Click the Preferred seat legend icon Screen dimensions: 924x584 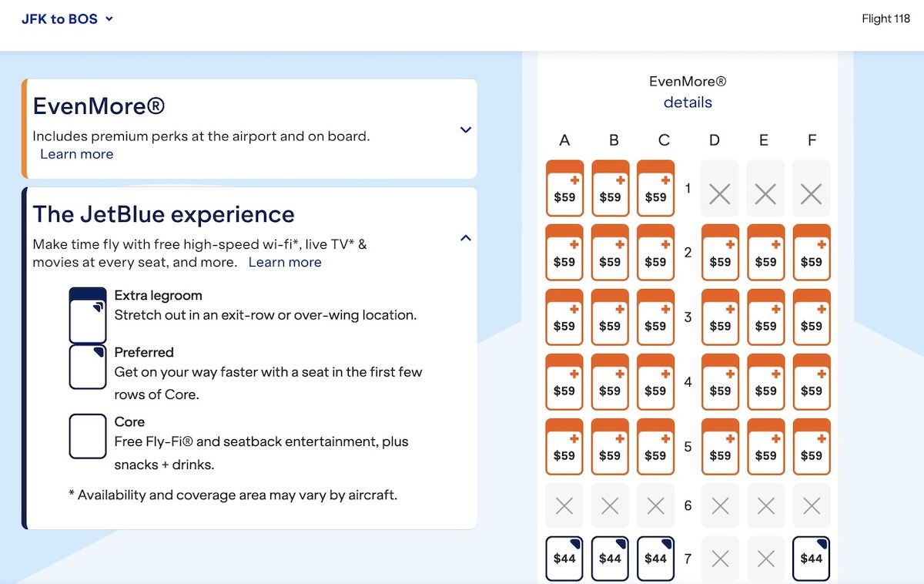point(88,367)
